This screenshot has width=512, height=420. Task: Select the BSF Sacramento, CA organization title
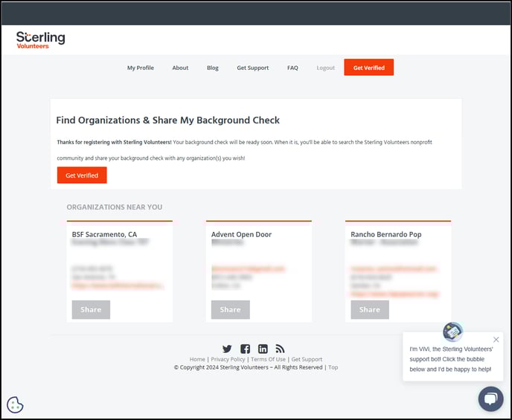coord(104,234)
